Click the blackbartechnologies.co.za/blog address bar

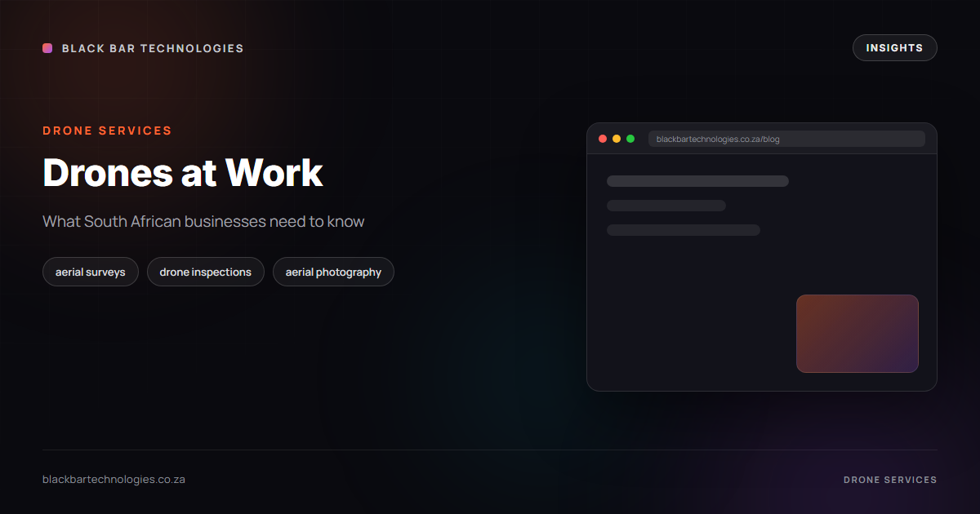786,139
